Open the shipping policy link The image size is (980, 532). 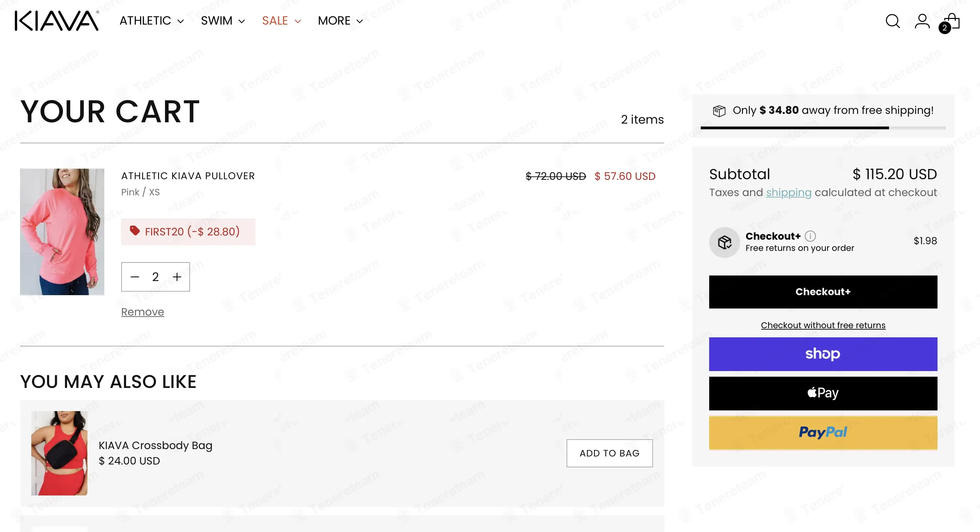click(789, 192)
